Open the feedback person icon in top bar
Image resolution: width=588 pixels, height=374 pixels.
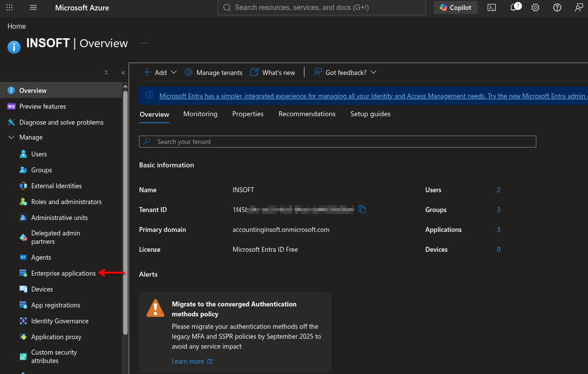[x=579, y=7]
